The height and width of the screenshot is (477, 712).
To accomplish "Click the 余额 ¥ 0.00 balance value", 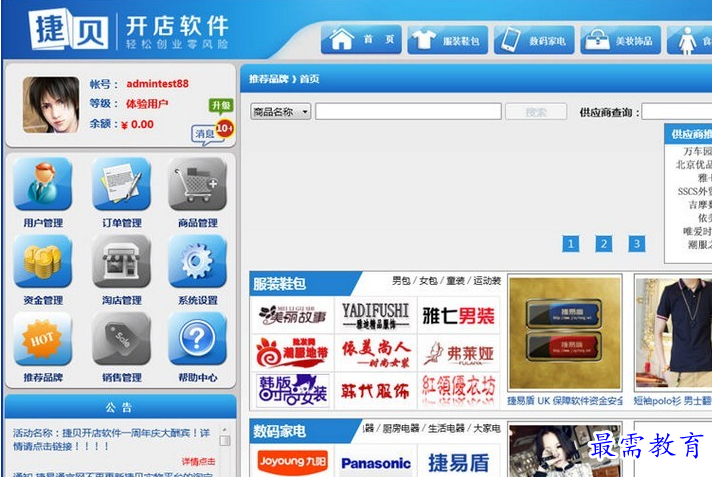I will [137, 124].
